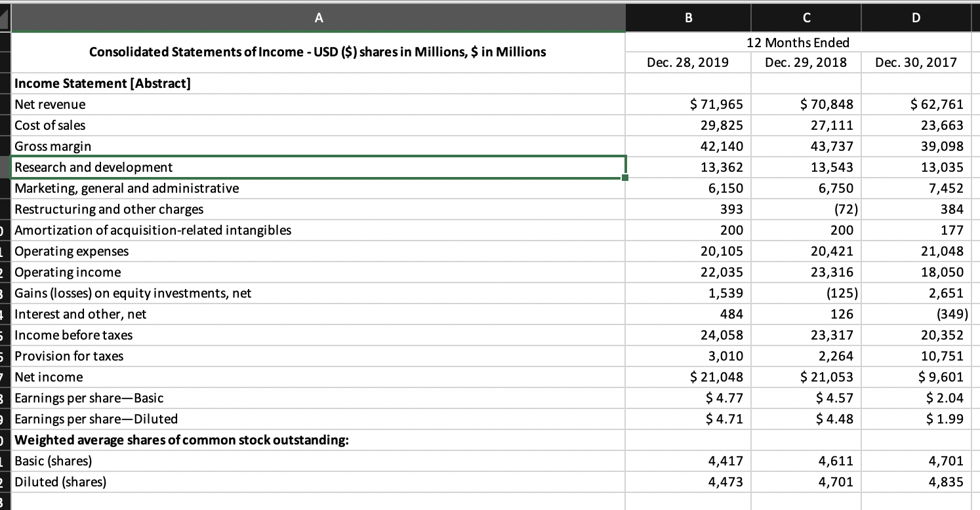
Task: Click the fill handle on the selected cell
Action: [x=625, y=176]
